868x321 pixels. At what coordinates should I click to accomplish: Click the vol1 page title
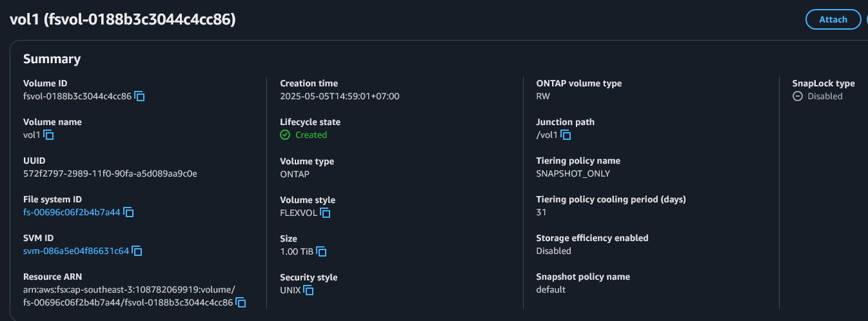point(123,20)
